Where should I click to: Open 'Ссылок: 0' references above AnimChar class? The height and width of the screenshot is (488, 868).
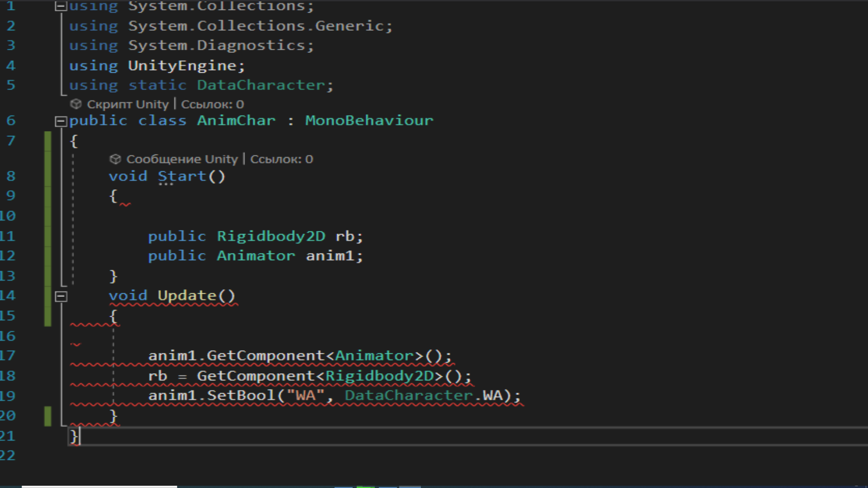coord(212,104)
